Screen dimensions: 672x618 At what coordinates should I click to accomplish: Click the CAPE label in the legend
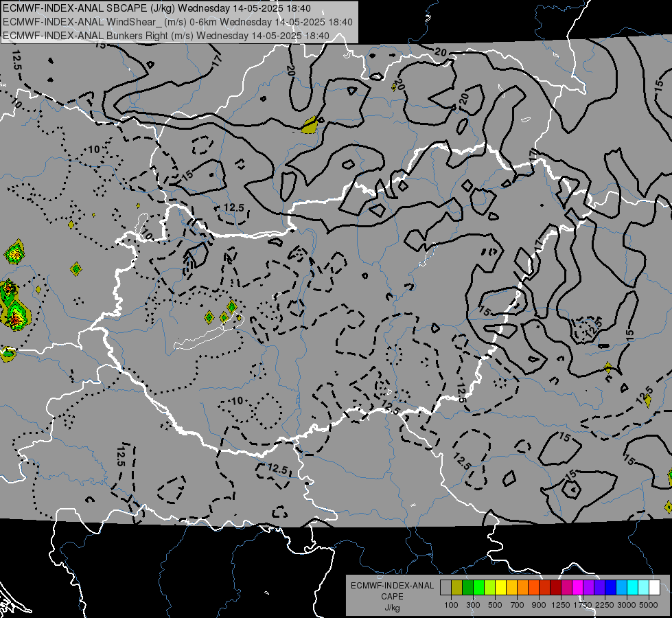[392, 596]
